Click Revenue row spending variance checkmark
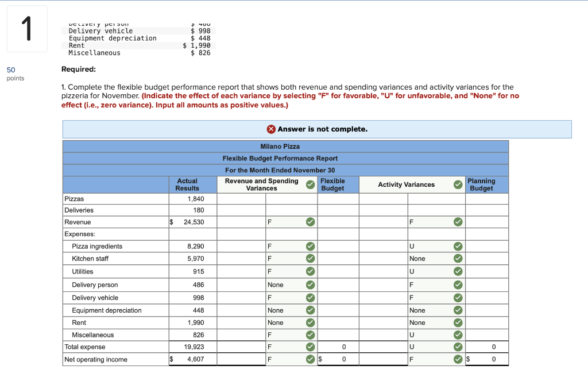Viewport: 588px width, 377px height. 310,222
